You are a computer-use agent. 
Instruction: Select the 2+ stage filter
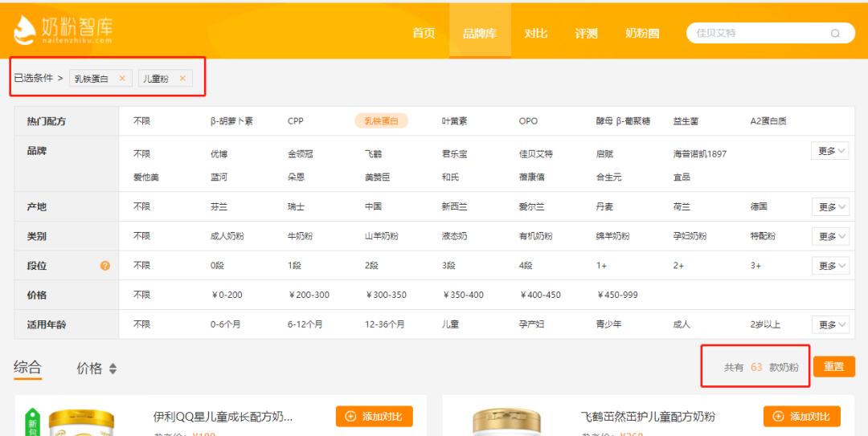[x=678, y=266]
